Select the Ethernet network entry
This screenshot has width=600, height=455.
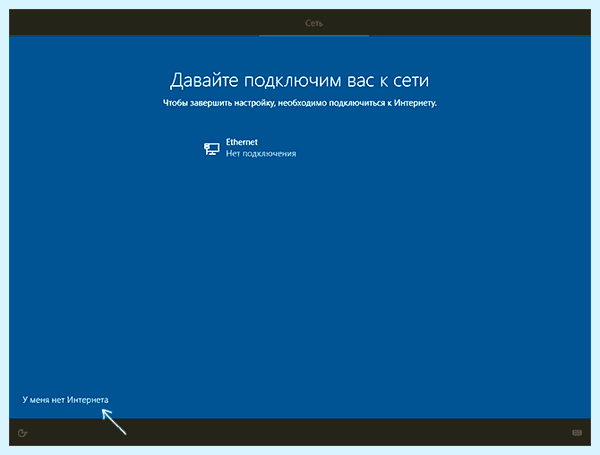[x=250, y=148]
